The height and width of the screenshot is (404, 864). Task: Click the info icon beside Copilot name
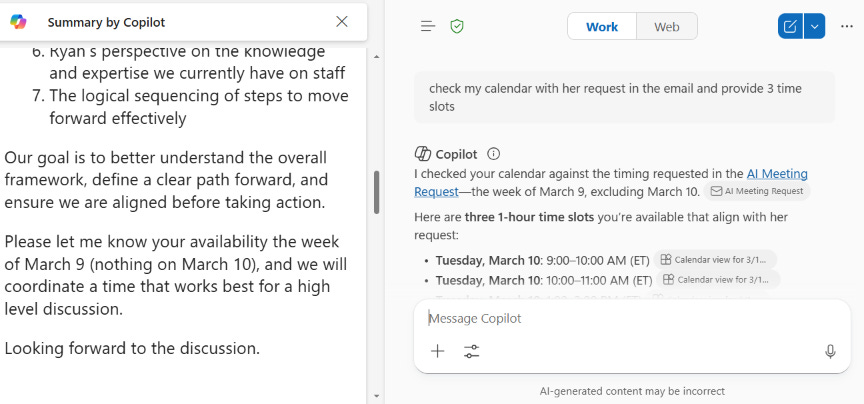494,154
